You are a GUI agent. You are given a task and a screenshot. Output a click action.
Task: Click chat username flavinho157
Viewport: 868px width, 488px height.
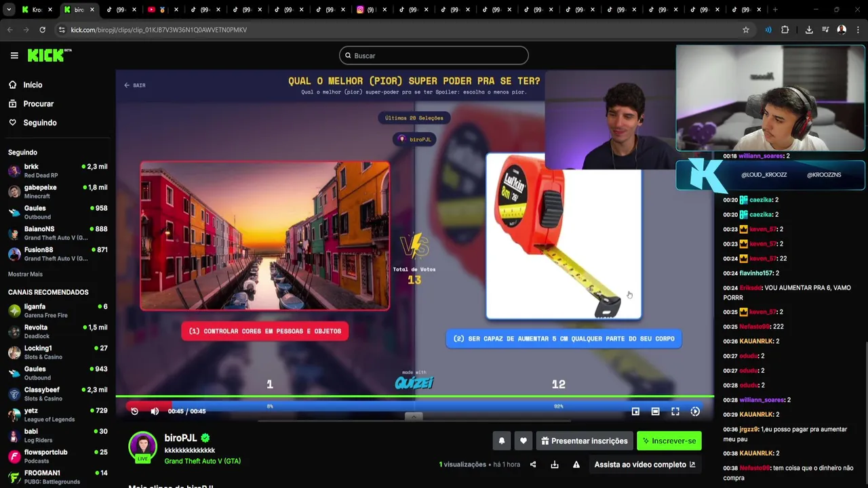point(756,273)
